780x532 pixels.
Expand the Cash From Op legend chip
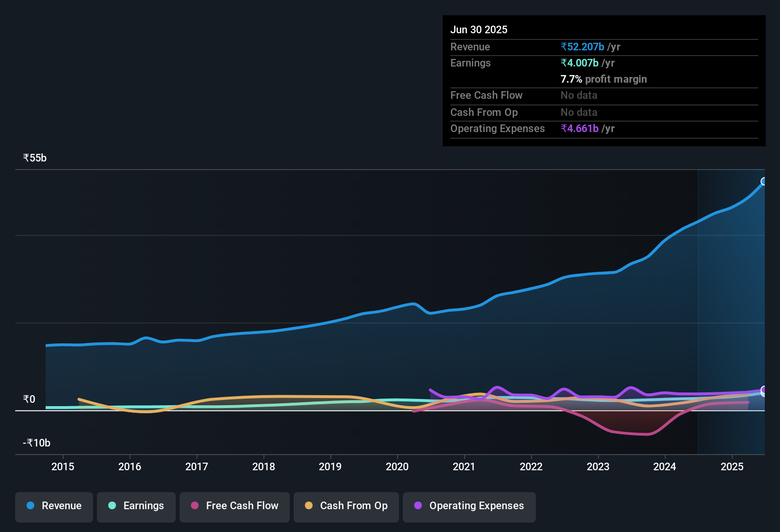pyautogui.click(x=346, y=506)
